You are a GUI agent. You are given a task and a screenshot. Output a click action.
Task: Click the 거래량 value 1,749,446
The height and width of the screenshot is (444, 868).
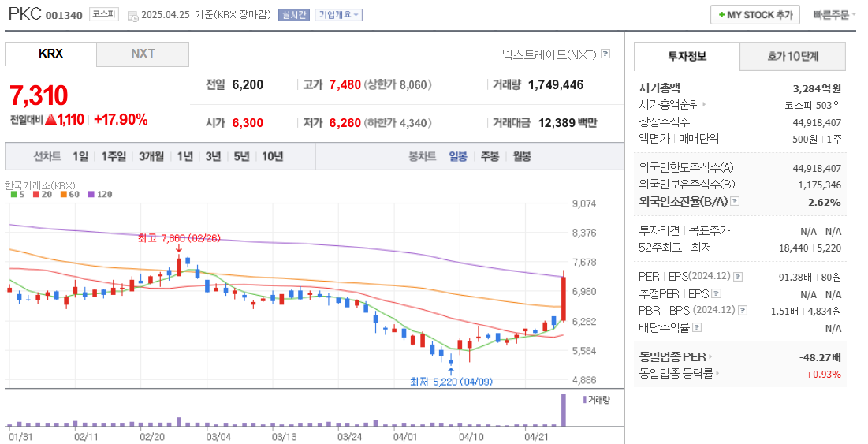pyautogui.click(x=556, y=84)
